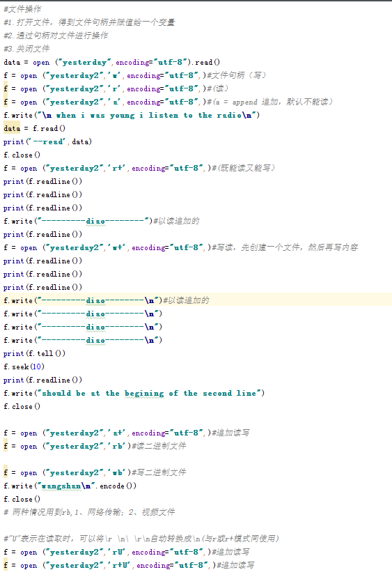Click the line writing "when i was young i listen to the radio"

click(x=132, y=115)
